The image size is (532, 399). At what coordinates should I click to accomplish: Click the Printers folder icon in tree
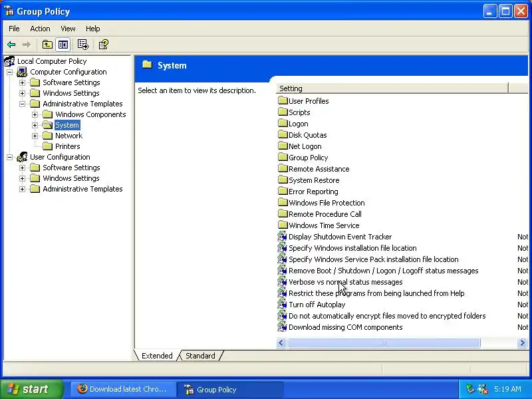[x=48, y=146]
